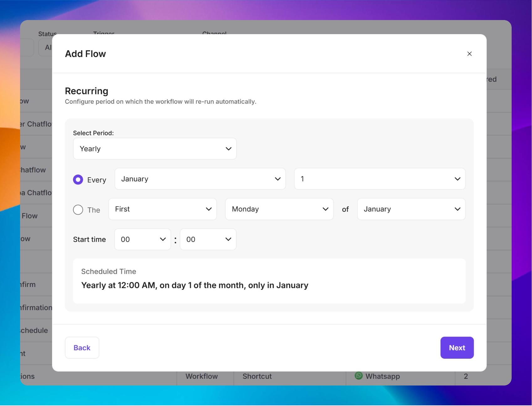Image resolution: width=532 pixels, height=406 pixels.
Task: Click the chevron on the day 1 selector
Action: pos(457,179)
